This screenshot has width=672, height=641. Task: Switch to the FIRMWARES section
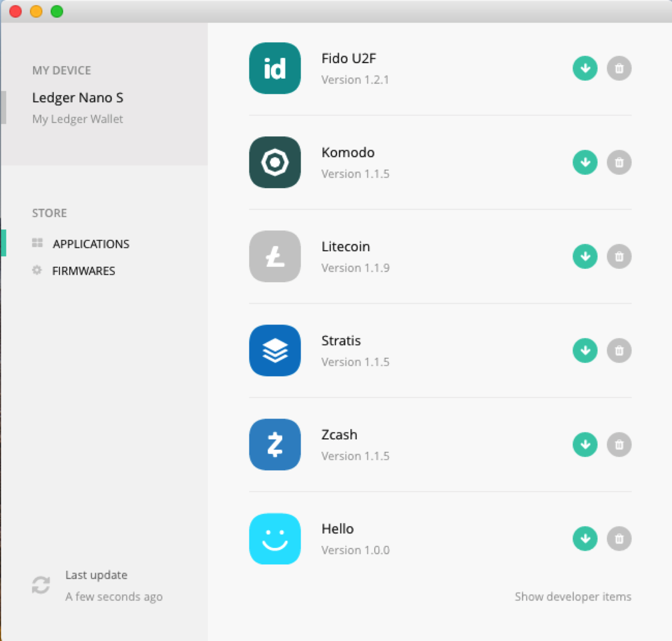point(83,271)
